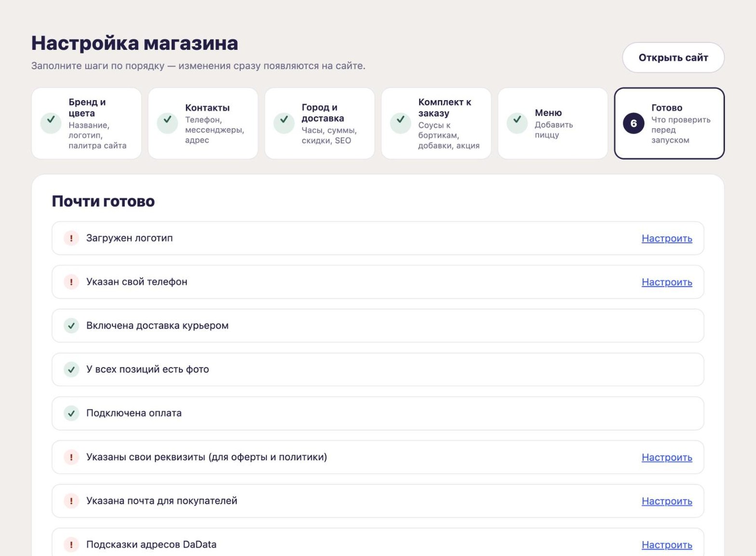
Task: Select the Готово step
Action: tap(669, 123)
